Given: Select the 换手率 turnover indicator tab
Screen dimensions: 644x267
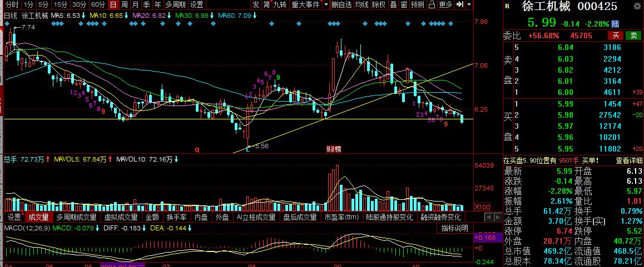Looking at the screenshot, I should 177,217.
